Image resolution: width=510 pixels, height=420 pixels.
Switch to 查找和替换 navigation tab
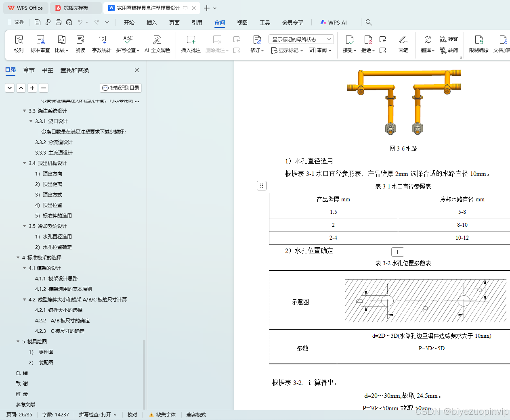(x=75, y=70)
